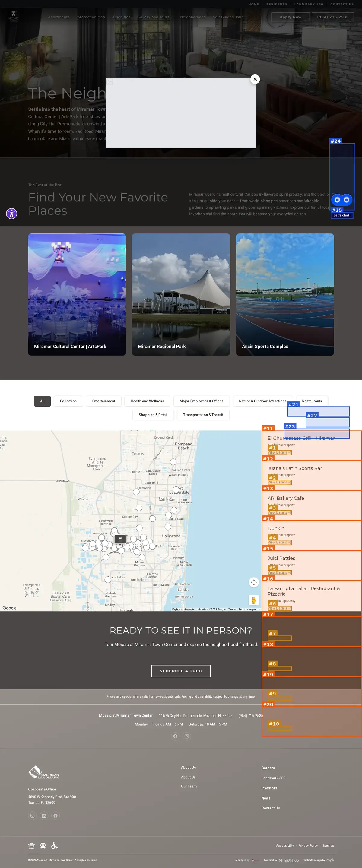Close the popup with the X button
Screen dimensions: 362x868
tap(255, 79)
